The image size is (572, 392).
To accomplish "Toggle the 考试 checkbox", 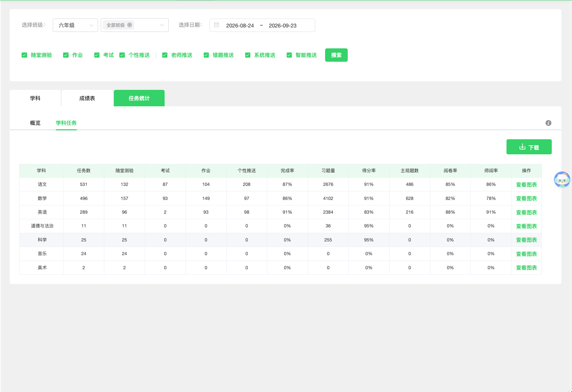I will (x=97, y=55).
